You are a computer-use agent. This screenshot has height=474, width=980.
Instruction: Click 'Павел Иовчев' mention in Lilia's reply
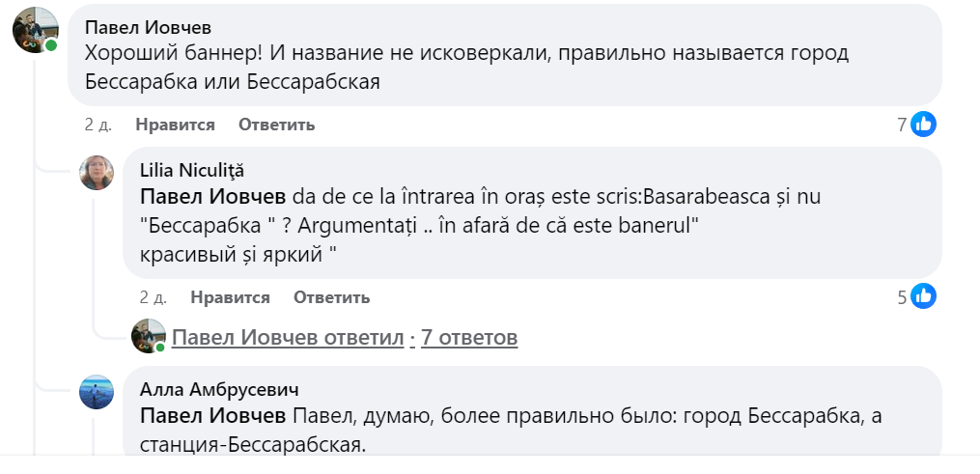pos(212,197)
